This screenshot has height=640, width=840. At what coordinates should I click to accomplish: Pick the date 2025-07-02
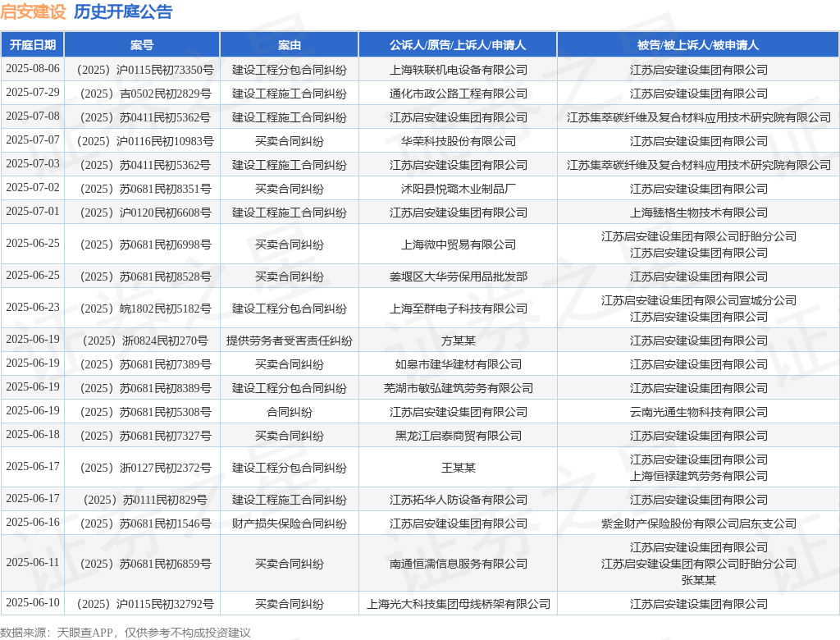(33, 188)
